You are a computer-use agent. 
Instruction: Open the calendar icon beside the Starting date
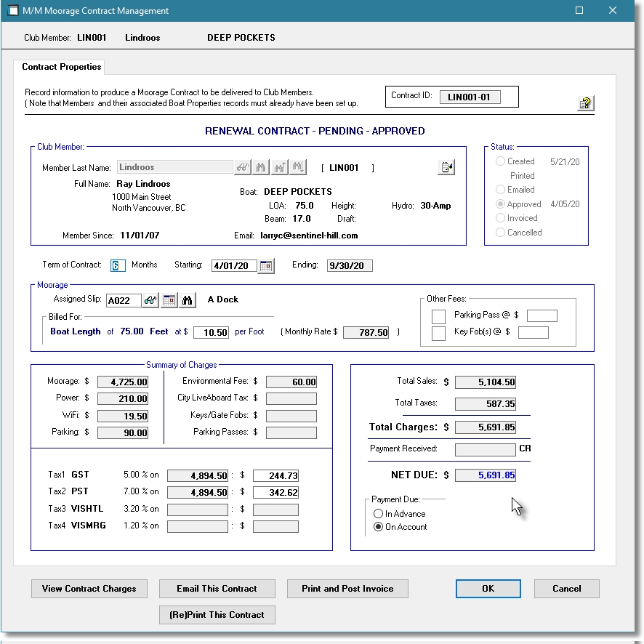point(265,265)
